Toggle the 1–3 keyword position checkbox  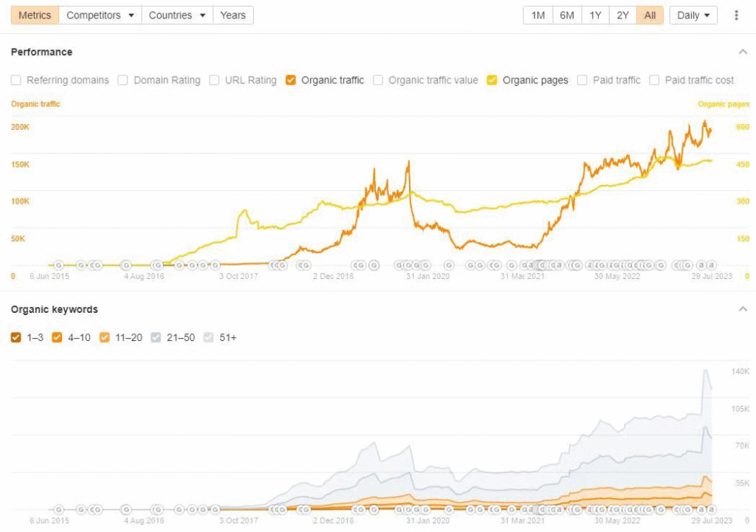tap(16, 337)
